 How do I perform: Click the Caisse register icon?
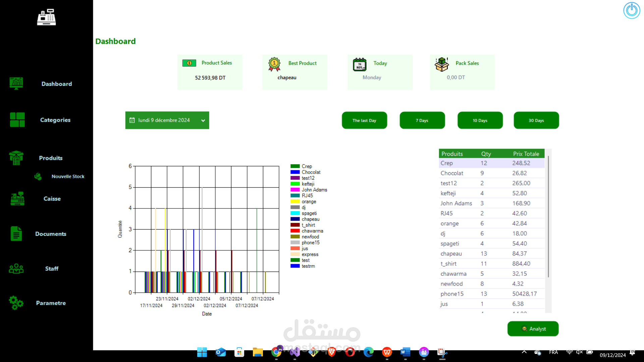tap(17, 199)
